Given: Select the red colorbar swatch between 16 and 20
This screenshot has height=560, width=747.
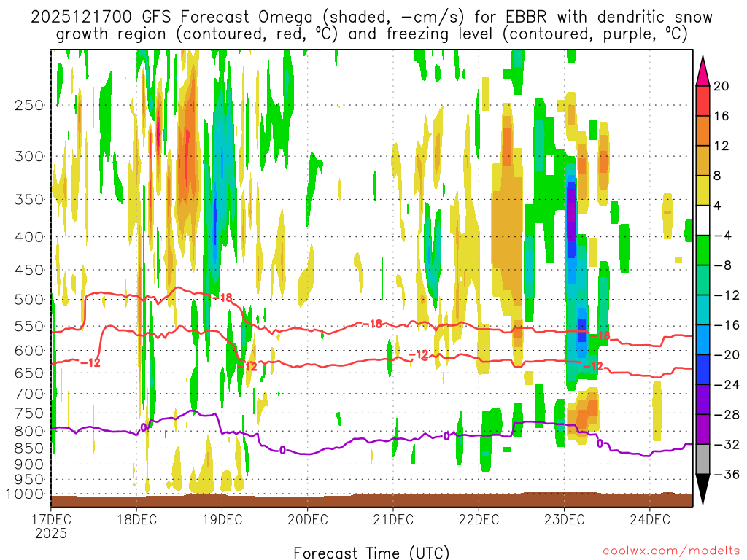Looking at the screenshot, I should 703,101.
